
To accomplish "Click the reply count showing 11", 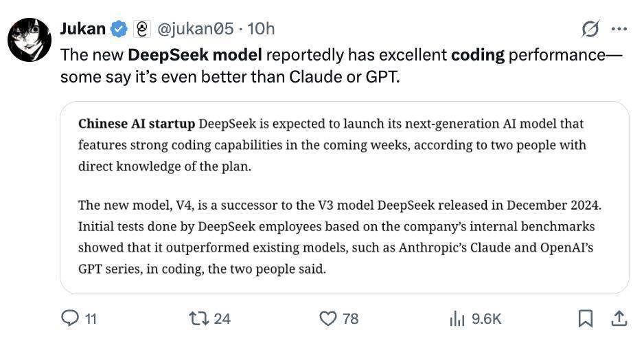I will click(90, 319).
